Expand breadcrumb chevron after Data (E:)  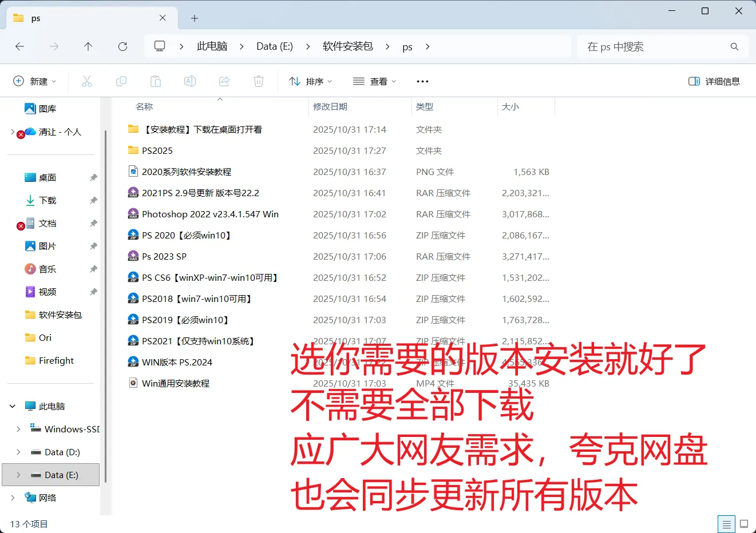[x=308, y=46]
